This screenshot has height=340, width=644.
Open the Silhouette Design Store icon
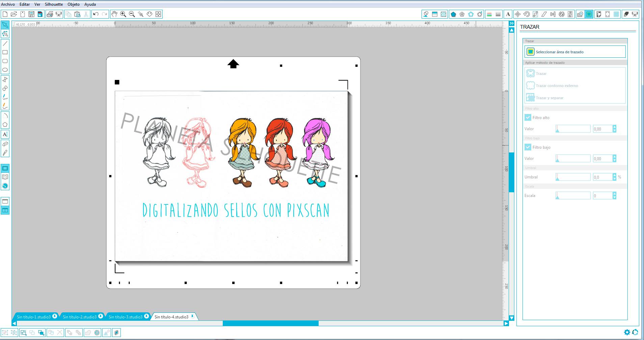5,186
